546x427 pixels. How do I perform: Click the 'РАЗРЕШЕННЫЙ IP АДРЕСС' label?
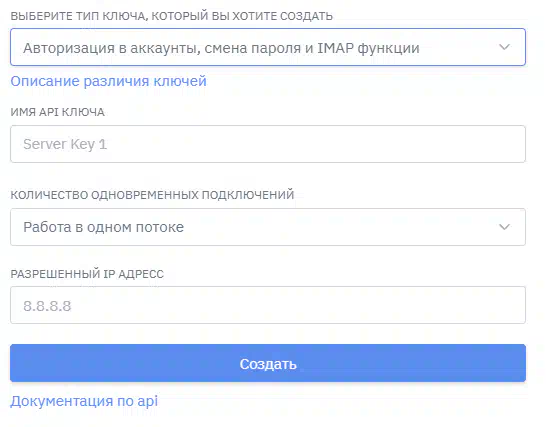tap(87, 274)
